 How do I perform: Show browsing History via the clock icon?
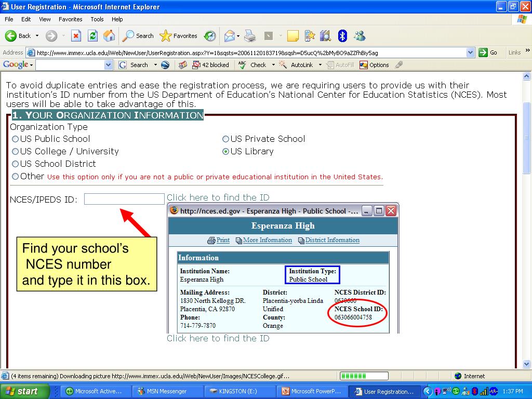pyautogui.click(x=210, y=36)
